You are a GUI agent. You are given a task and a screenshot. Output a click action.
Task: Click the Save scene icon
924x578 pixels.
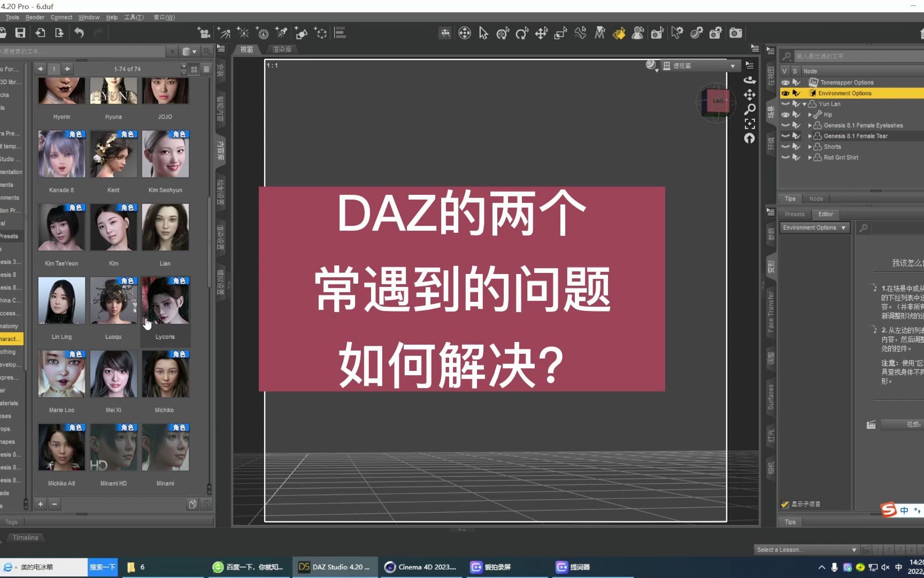[20, 33]
